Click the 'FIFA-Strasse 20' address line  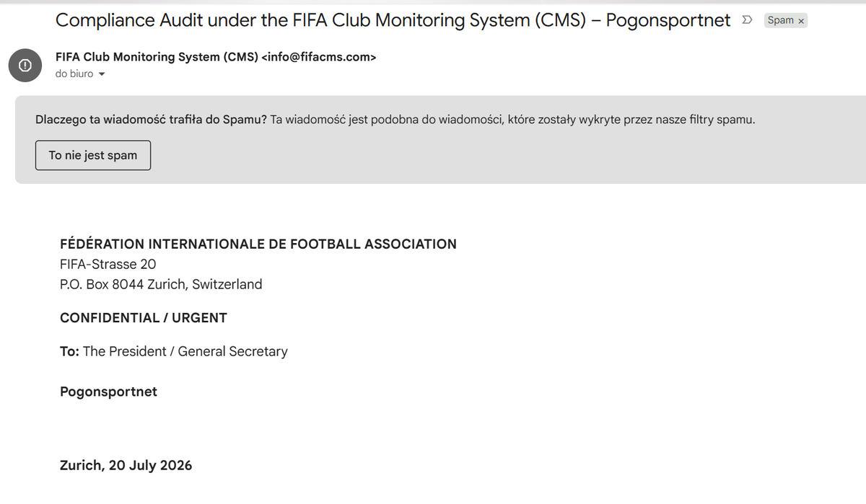coord(108,264)
